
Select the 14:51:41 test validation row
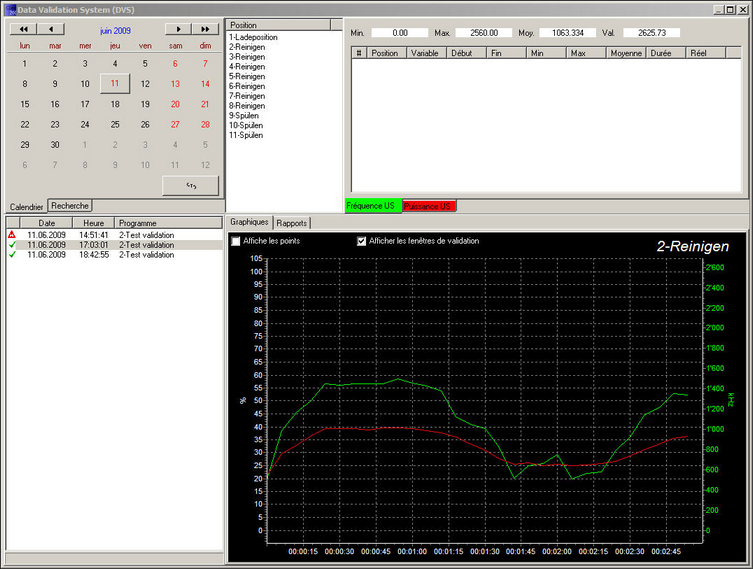tap(114, 235)
